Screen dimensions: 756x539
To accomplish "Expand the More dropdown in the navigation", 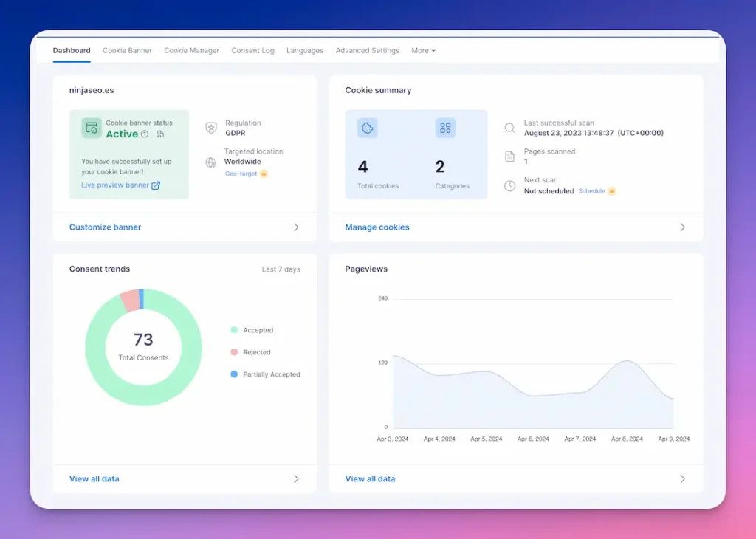I will (423, 51).
